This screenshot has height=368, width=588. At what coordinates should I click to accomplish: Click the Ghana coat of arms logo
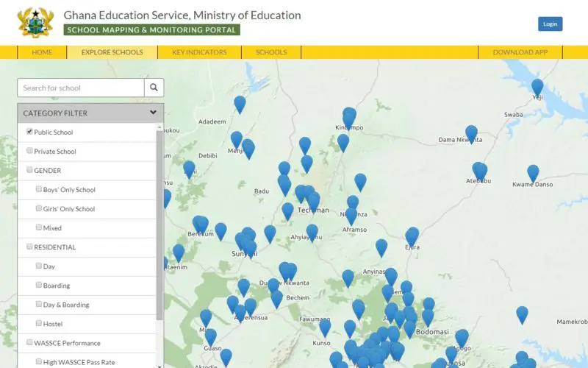(35, 23)
